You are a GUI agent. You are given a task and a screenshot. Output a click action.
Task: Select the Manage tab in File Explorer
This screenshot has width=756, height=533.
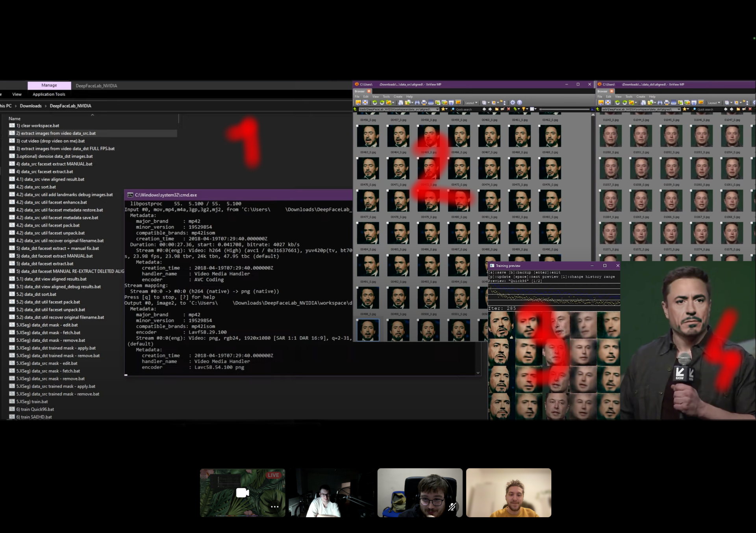click(49, 85)
